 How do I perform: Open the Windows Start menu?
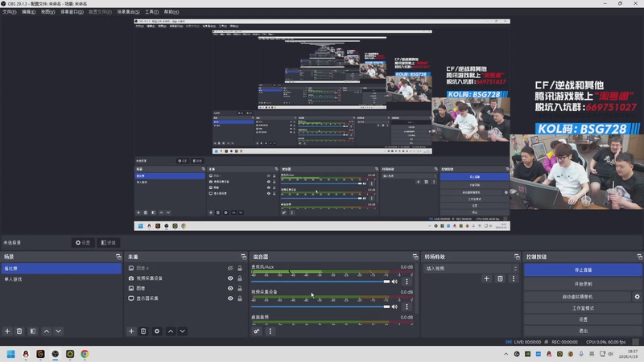coord(11,354)
